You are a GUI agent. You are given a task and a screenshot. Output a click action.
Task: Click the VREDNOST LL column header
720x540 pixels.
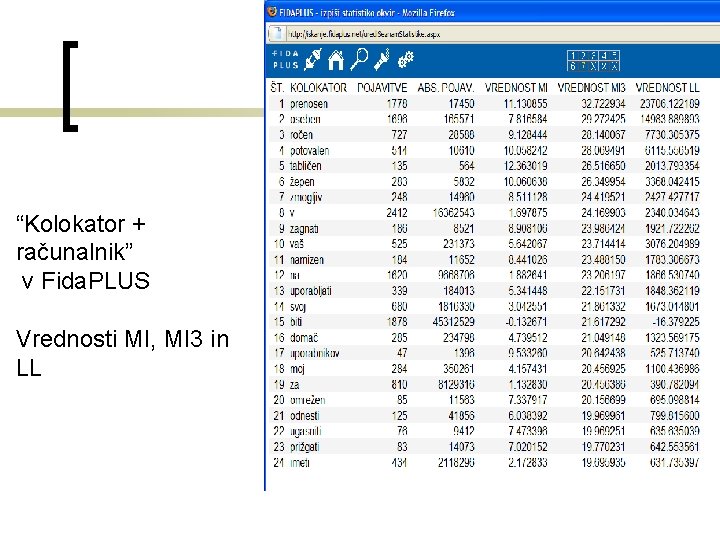[x=667, y=88]
